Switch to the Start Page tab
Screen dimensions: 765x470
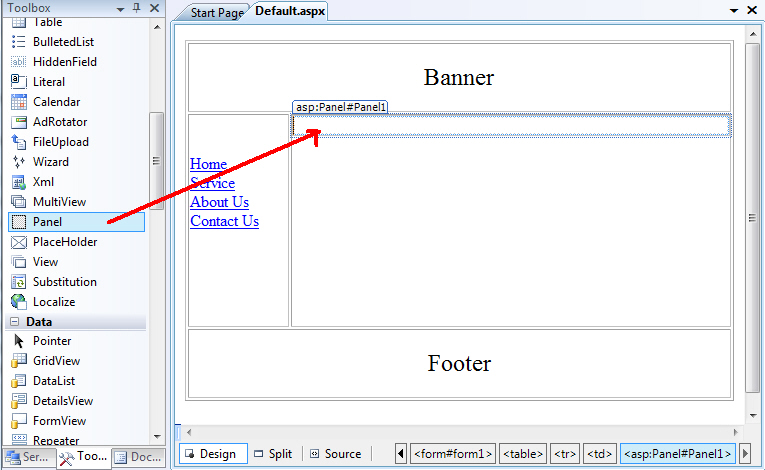(x=217, y=13)
